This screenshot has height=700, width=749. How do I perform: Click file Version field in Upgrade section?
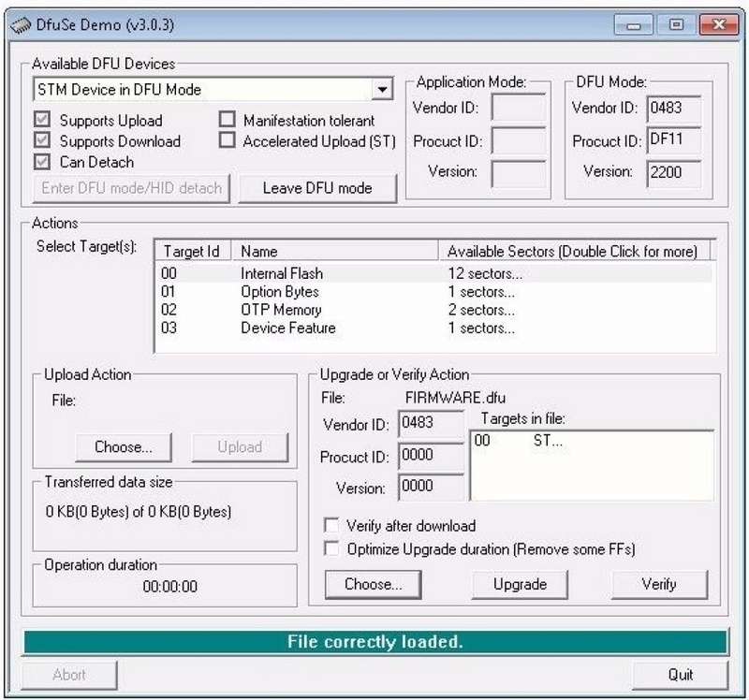point(431,487)
